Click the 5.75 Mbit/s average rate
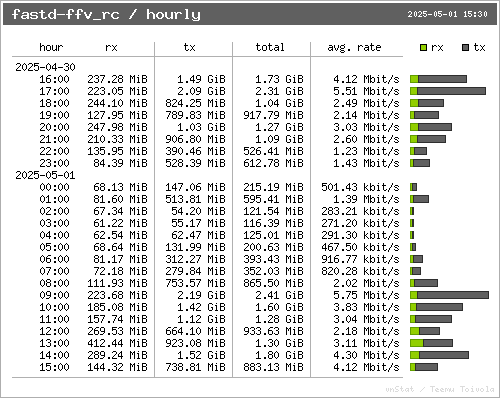 (366, 295)
